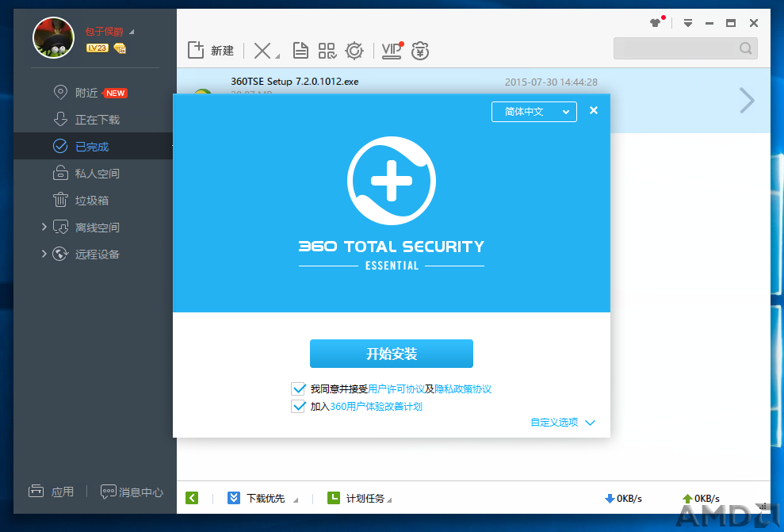Close the 360 Total Security installer
The width and height of the screenshot is (784, 532).
[594, 110]
